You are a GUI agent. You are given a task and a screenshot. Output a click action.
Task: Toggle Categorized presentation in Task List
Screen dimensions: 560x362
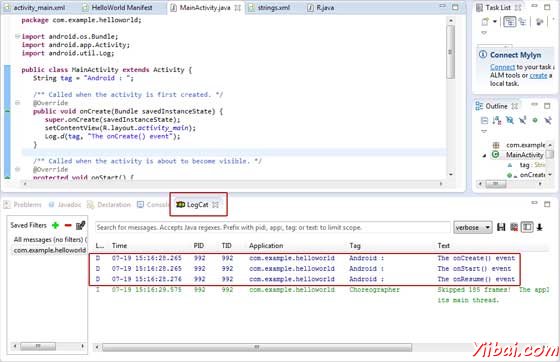510,22
